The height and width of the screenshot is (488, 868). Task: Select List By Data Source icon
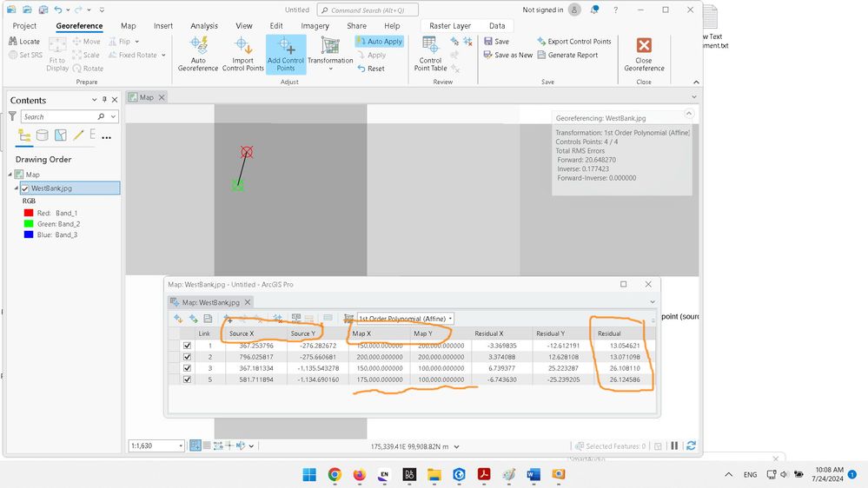(x=42, y=135)
